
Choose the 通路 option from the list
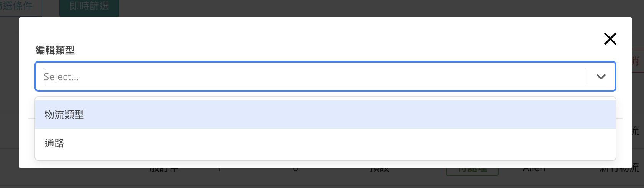coord(54,143)
